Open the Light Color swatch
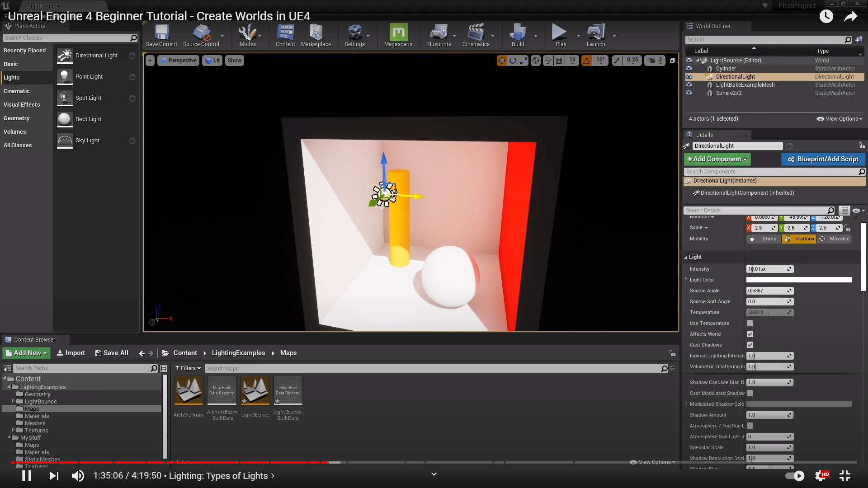The height and width of the screenshot is (488, 868). (x=798, y=280)
